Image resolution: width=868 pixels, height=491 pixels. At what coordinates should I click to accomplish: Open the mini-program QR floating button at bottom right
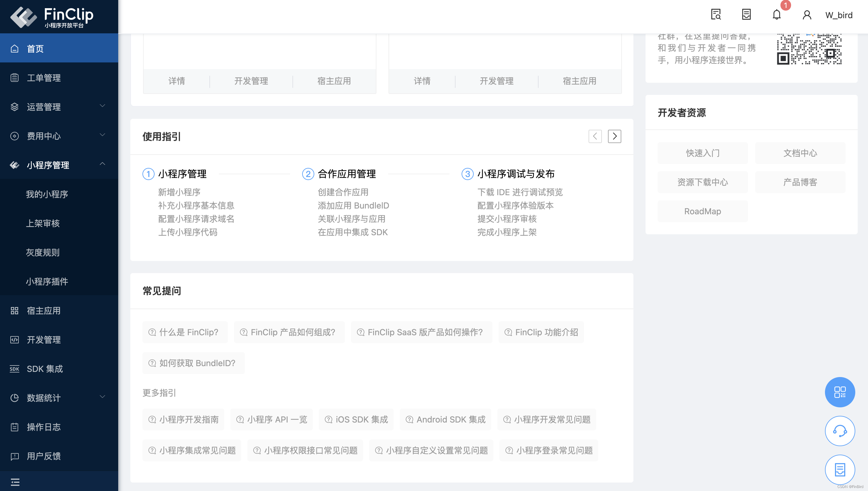point(840,392)
